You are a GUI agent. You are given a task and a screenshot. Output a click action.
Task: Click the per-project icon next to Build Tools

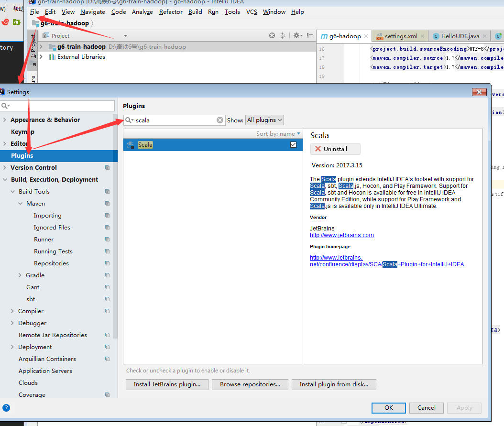tap(108, 191)
